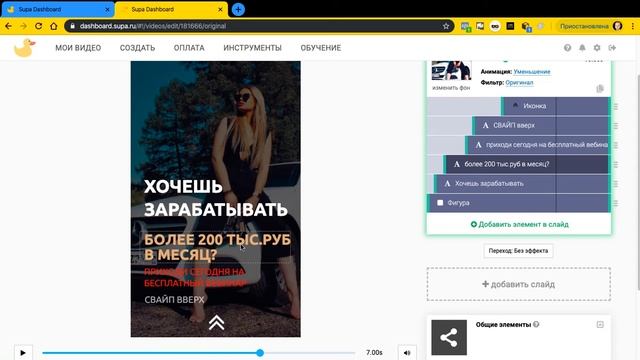This screenshot has width=640, height=360.
Task: Play the video preview
Action: point(23,353)
